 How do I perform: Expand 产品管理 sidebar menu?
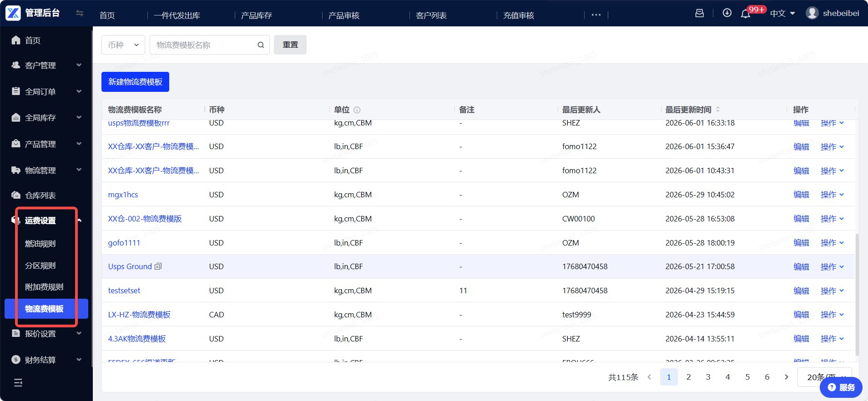click(x=46, y=144)
